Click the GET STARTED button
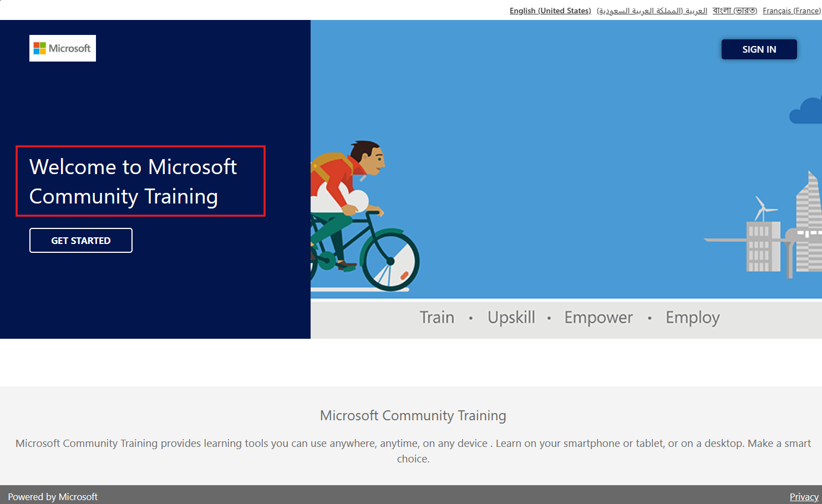Image resolution: width=822 pixels, height=504 pixels. (81, 240)
